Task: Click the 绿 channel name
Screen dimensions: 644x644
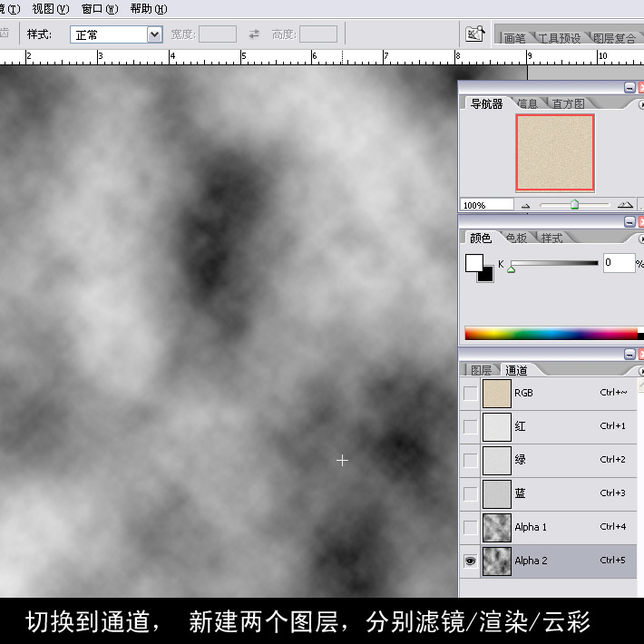Action: pyautogui.click(x=520, y=460)
